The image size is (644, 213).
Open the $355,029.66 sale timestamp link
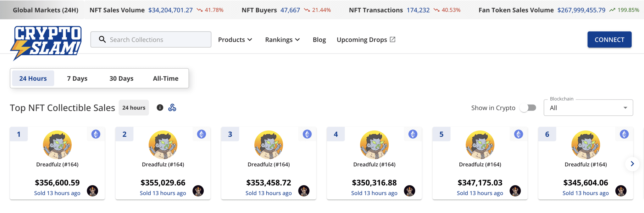pyautogui.click(x=163, y=193)
